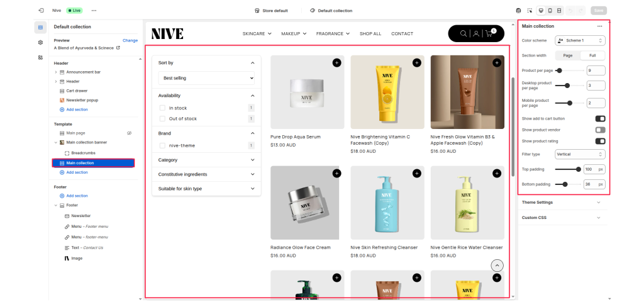Toggle Show add to cart button
The image size is (644, 302).
[600, 118]
